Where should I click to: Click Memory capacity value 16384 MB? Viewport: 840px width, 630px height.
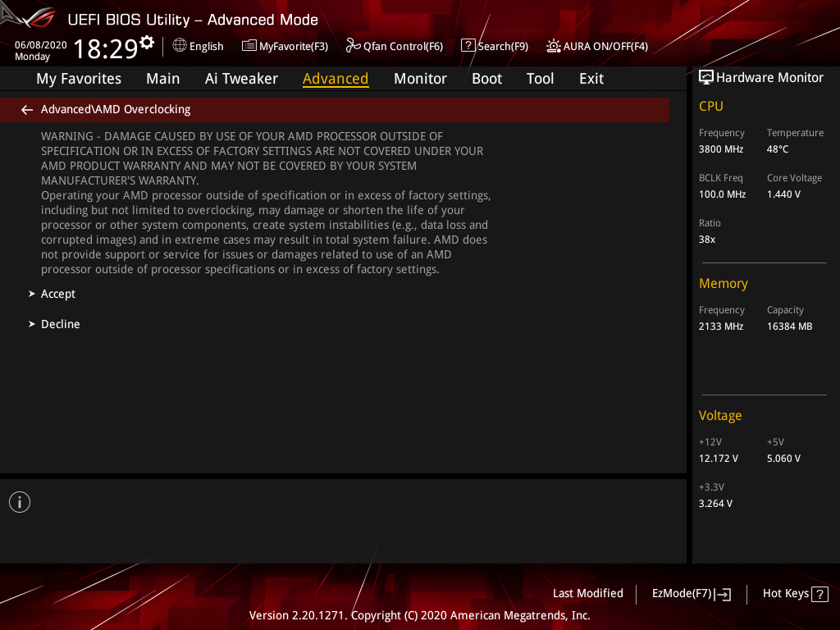pyautogui.click(x=789, y=326)
